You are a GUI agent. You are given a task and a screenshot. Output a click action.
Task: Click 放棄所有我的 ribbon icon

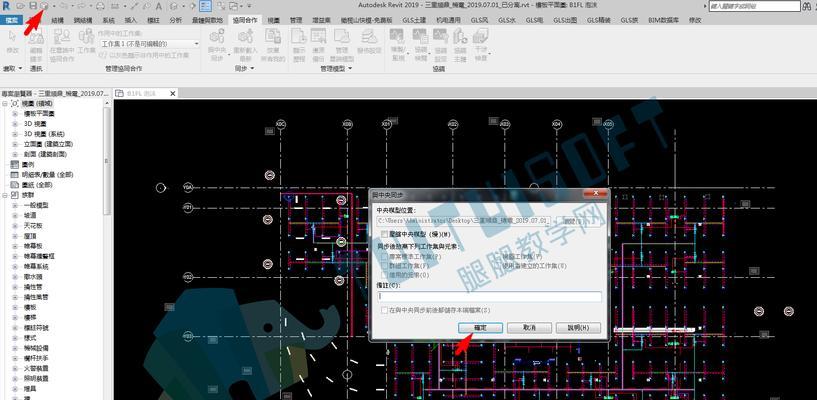coord(273,44)
